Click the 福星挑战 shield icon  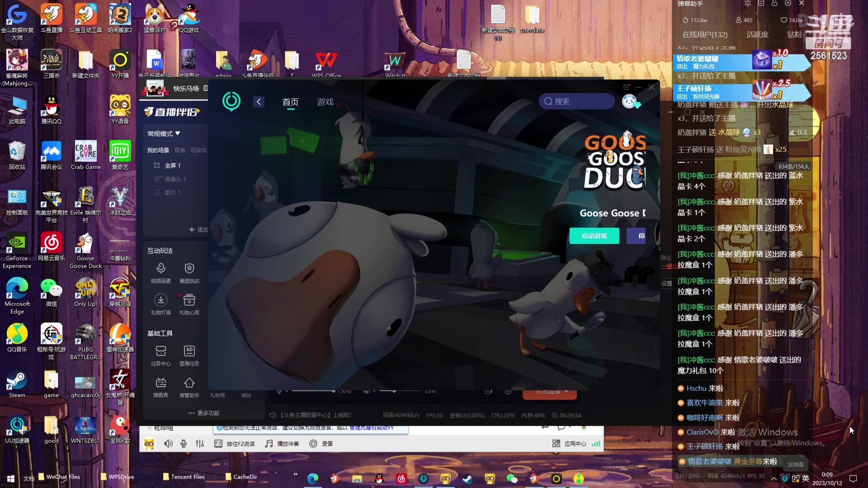tap(189, 268)
